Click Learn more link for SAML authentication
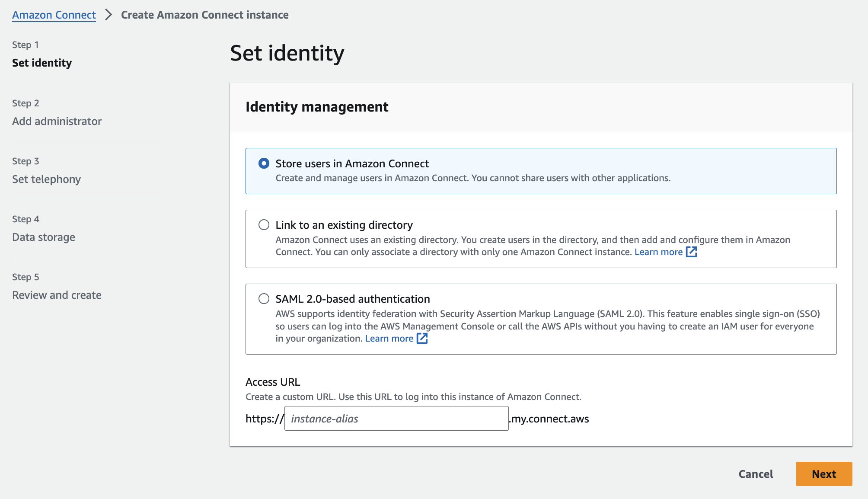The height and width of the screenshot is (499, 868). tap(389, 339)
